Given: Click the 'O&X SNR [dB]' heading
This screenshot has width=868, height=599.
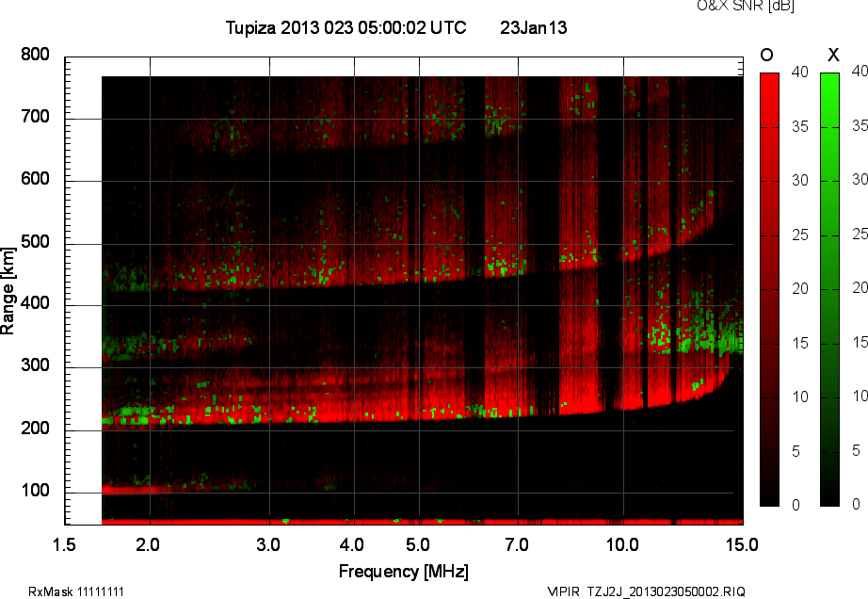Looking at the screenshot, I should coord(745,6).
